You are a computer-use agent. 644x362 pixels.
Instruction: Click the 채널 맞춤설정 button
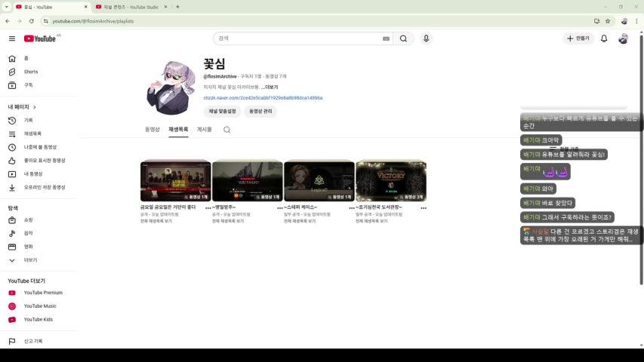coord(222,112)
